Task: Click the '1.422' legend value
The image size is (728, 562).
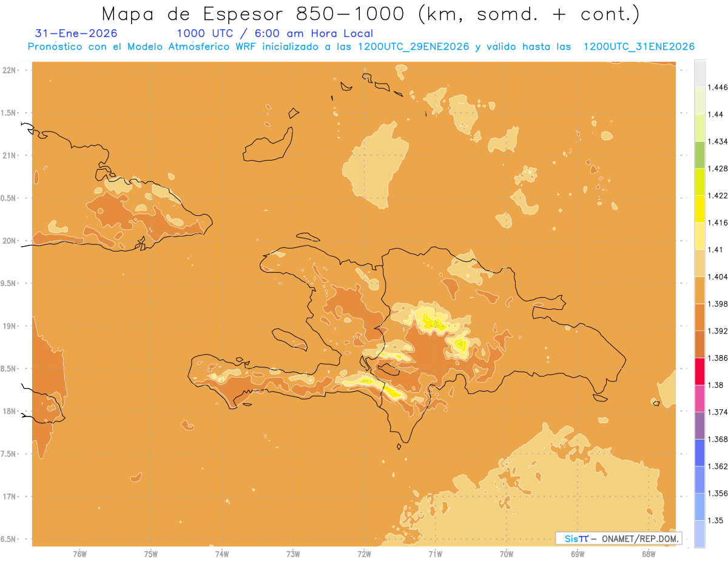Action: tap(717, 195)
